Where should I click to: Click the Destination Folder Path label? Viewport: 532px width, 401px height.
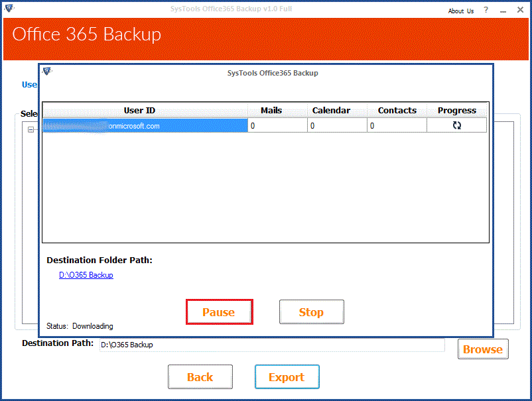click(100, 260)
